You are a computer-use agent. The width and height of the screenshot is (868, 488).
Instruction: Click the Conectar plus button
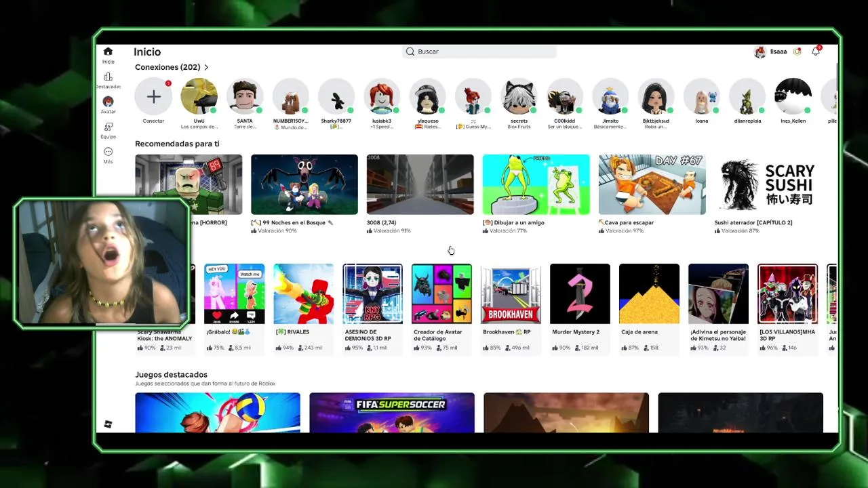[153, 97]
